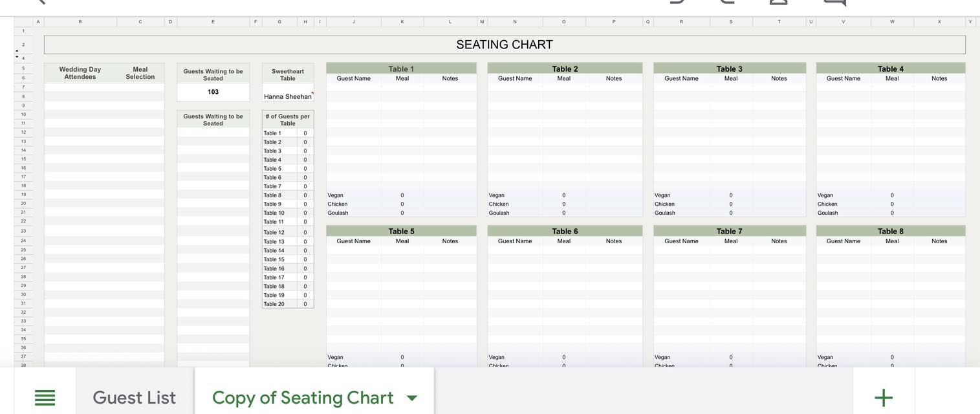
Task: Select Vegan label in Table 8 block
Action: pos(825,357)
